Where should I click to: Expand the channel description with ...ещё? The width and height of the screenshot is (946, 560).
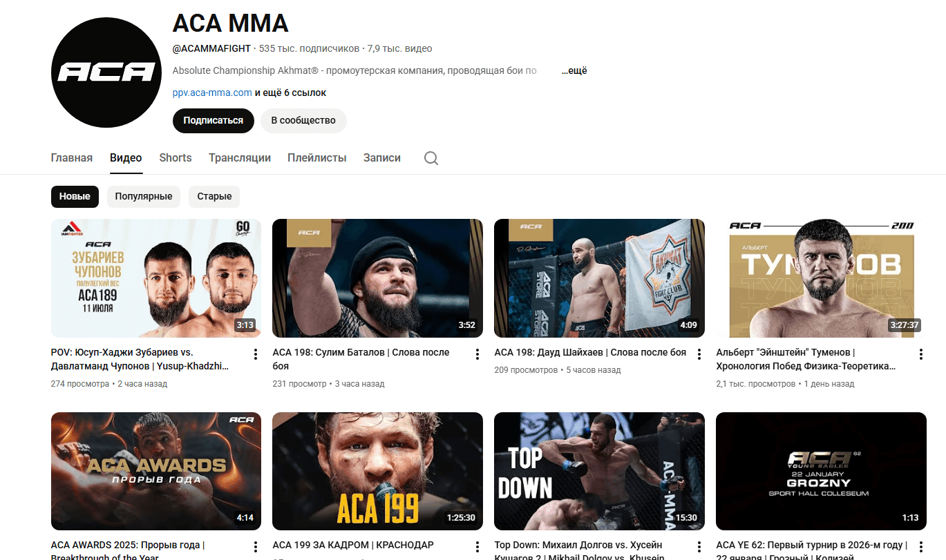(573, 70)
